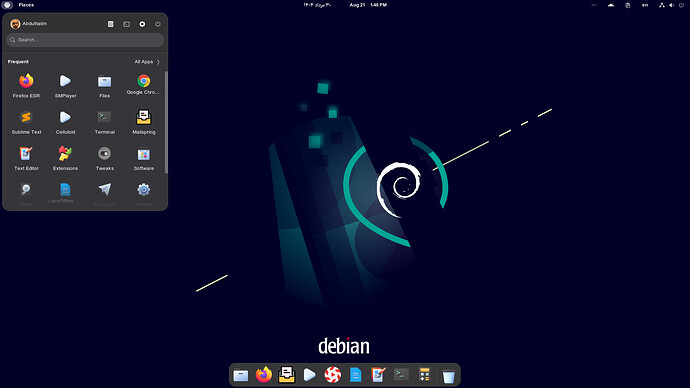Open Files in the Frequent apps grid
The height and width of the screenshot is (388, 690).
(x=104, y=86)
